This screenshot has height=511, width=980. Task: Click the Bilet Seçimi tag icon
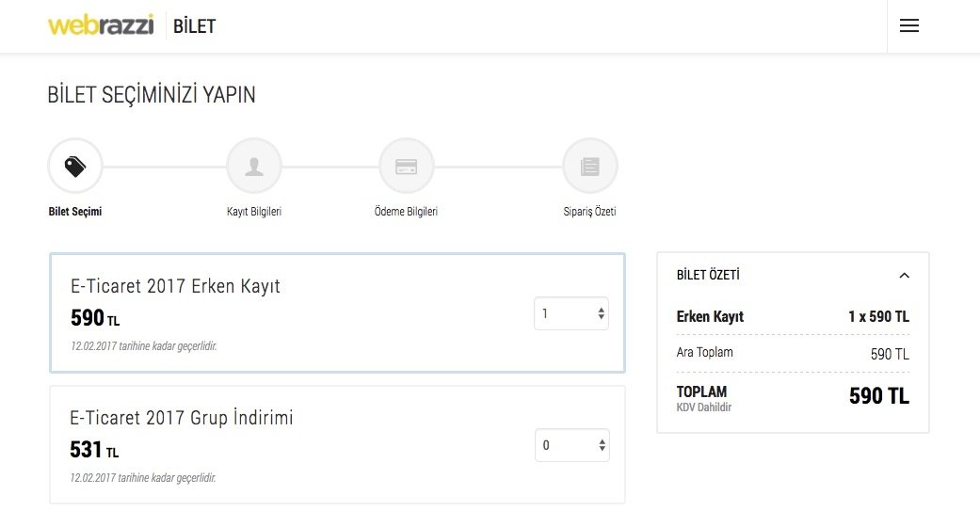(x=75, y=167)
